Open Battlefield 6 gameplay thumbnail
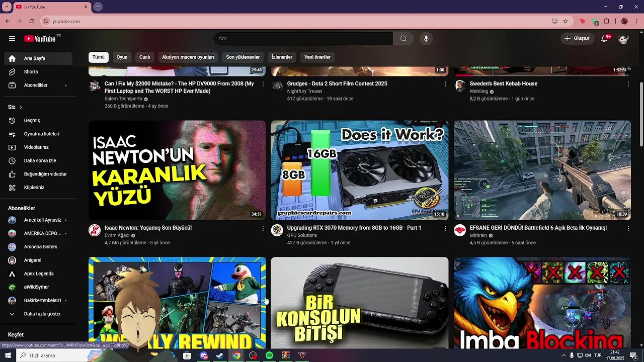 (x=542, y=170)
